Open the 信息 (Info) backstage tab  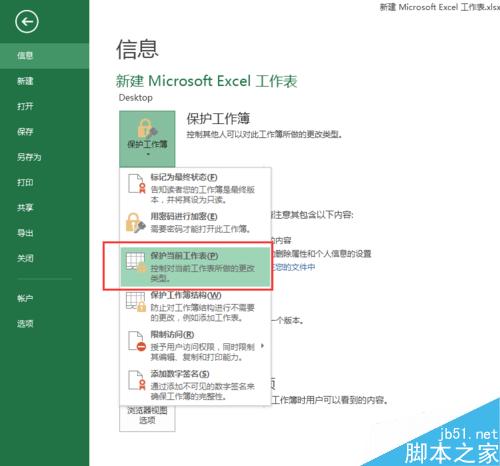pyautogui.click(x=44, y=56)
